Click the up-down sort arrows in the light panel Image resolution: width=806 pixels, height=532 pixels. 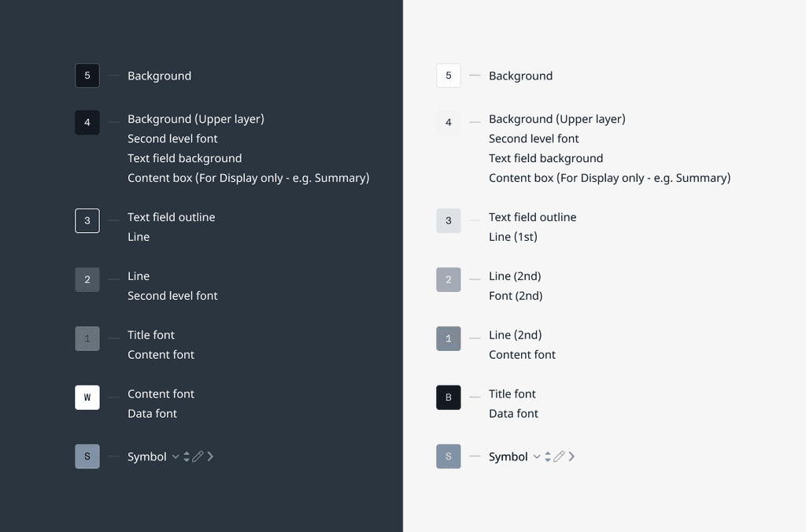[548, 456]
